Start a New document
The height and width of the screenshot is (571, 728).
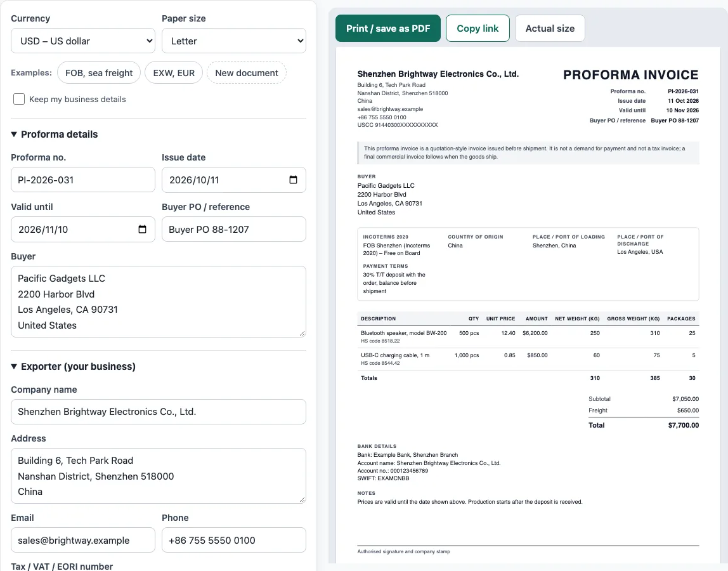(247, 73)
